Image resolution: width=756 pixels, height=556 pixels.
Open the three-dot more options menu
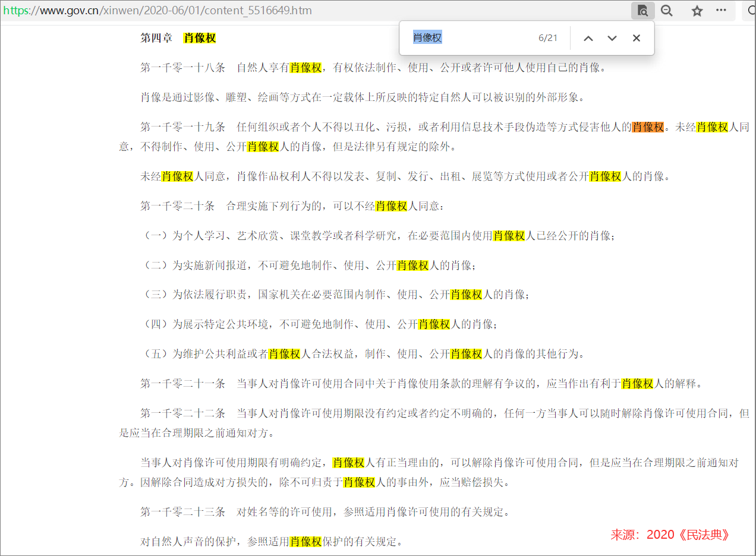tap(722, 11)
